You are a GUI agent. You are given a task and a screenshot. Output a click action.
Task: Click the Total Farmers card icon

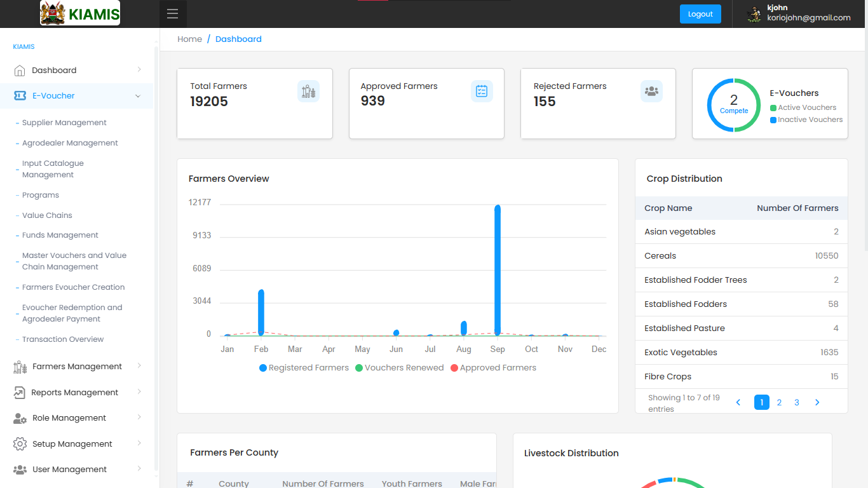pos(308,91)
